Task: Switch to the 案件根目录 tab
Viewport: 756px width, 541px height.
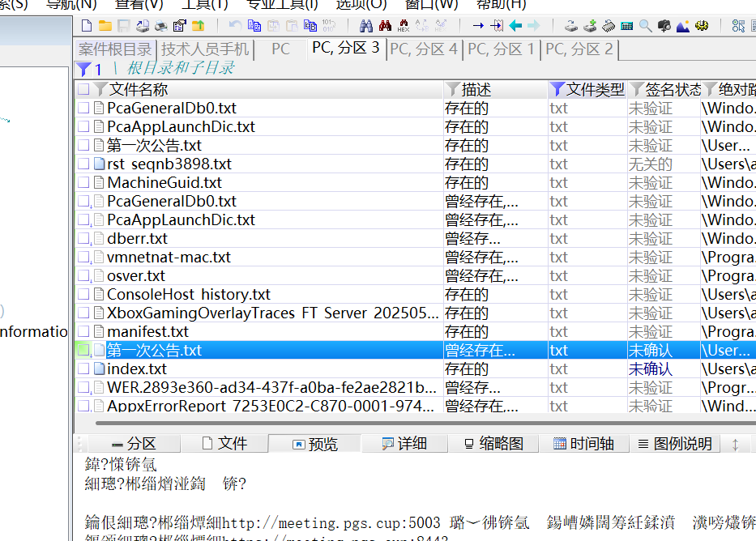Action: (115, 49)
